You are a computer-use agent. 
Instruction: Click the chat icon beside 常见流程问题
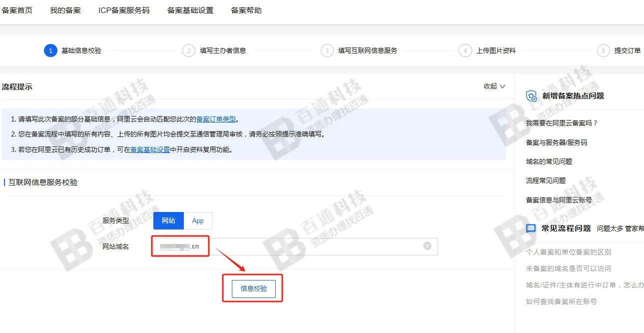[x=531, y=228]
